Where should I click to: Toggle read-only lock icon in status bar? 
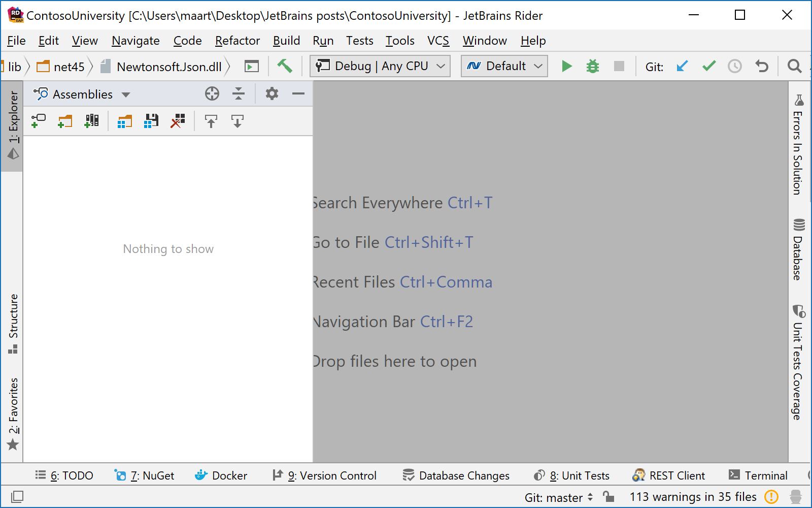pyautogui.click(x=608, y=496)
